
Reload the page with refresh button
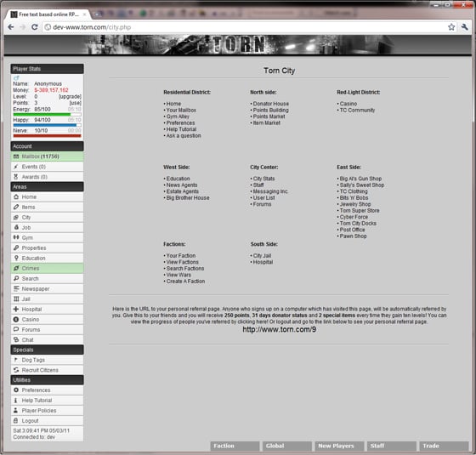coord(35,27)
